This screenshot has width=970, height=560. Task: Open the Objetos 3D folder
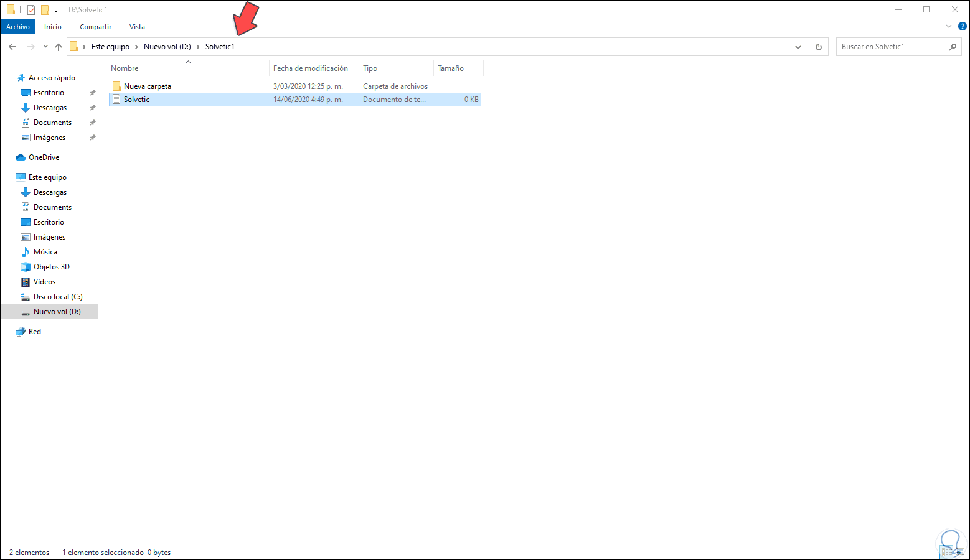pyautogui.click(x=52, y=266)
